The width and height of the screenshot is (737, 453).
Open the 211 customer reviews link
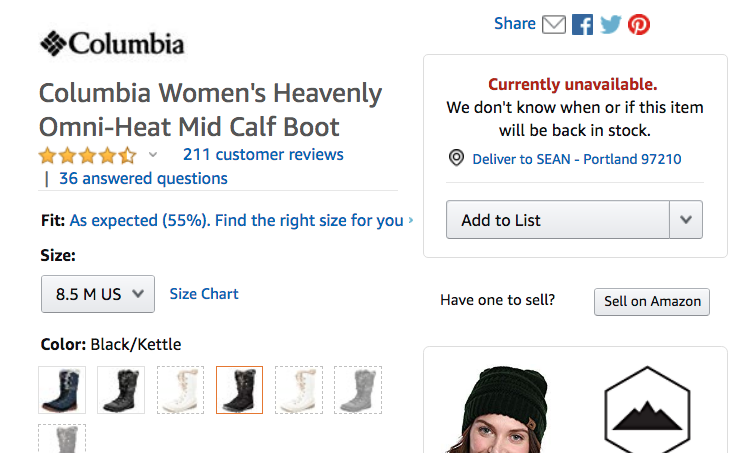coord(263,154)
